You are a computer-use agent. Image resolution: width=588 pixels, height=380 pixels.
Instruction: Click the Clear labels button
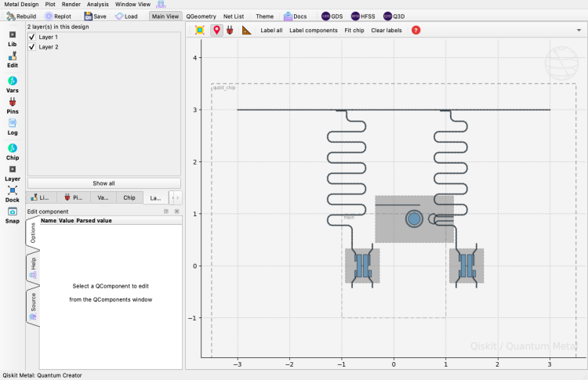387,31
